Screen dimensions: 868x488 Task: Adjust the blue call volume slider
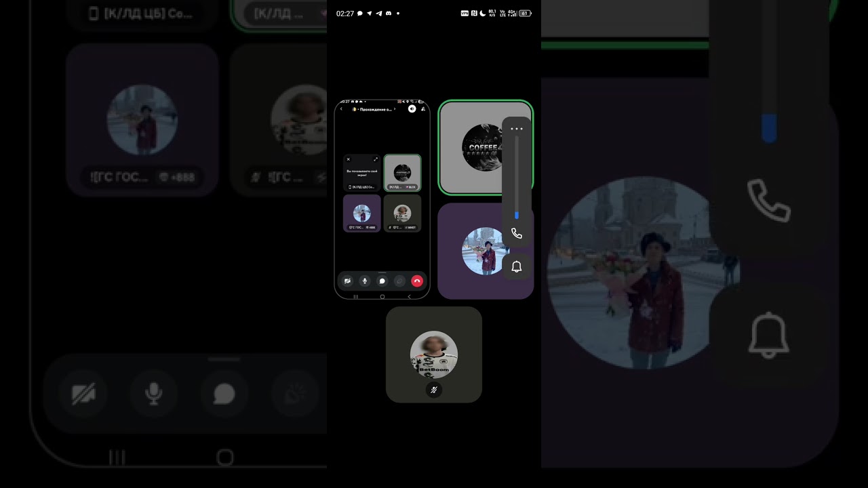tap(517, 178)
